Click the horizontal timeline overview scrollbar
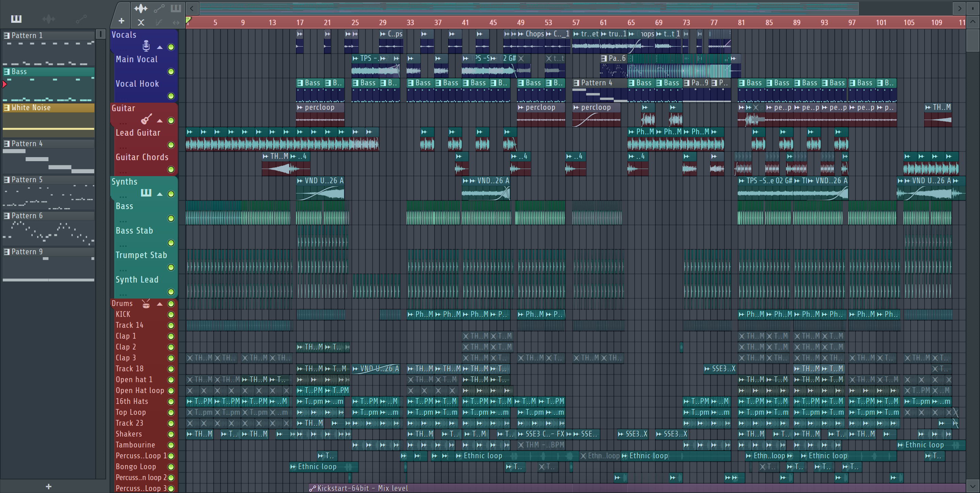Viewport: 980px width, 493px height. click(x=529, y=8)
